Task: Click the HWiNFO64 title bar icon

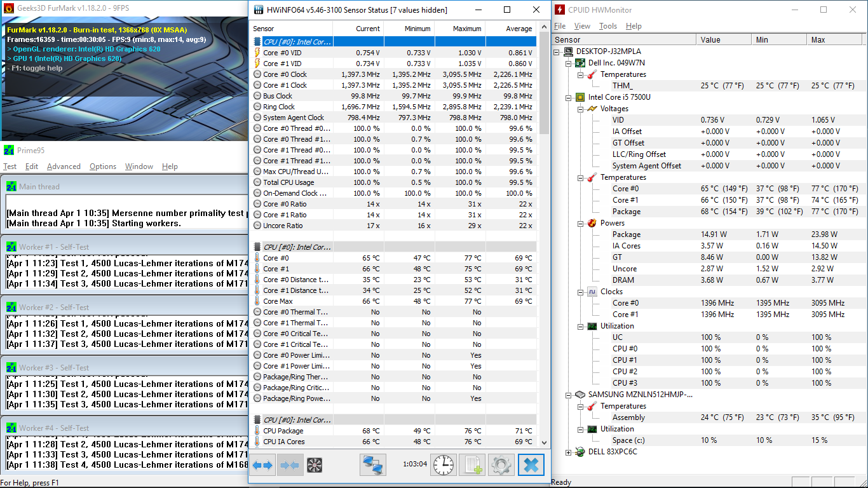Action: tap(258, 10)
